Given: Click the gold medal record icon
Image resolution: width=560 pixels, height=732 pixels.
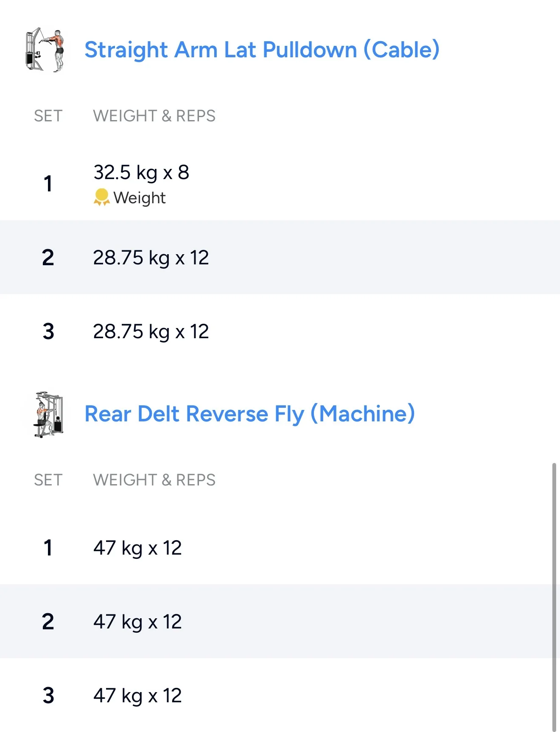Looking at the screenshot, I should coord(101,197).
